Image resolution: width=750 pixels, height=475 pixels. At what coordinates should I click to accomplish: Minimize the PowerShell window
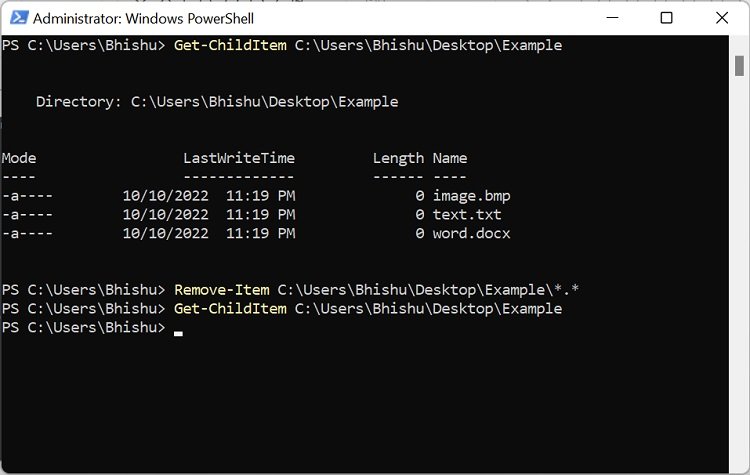[x=612, y=18]
